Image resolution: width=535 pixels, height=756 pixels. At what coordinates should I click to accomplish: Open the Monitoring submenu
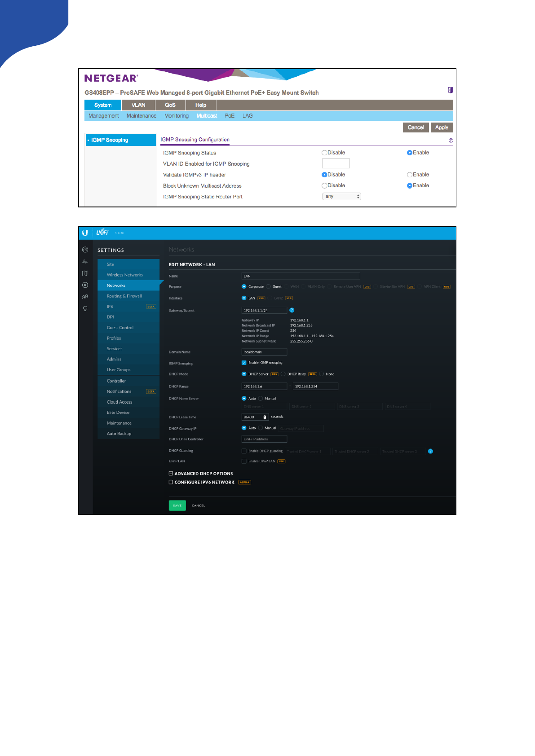177,116
